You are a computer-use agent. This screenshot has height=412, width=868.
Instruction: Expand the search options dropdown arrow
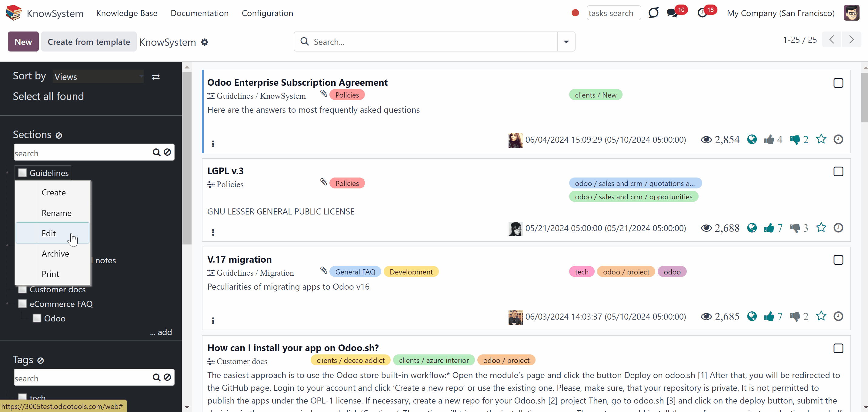tap(566, 42)
